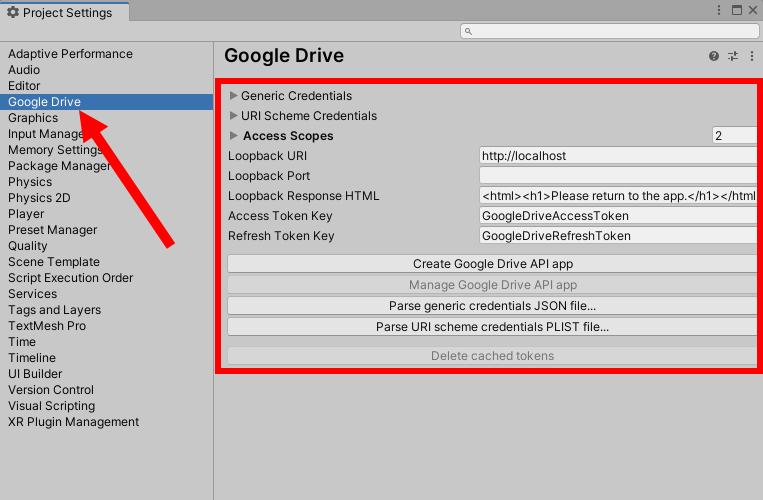The width and height of the screenshot is (763, 500).
Task: Open the Google Drive help icon
Action: 713,56
